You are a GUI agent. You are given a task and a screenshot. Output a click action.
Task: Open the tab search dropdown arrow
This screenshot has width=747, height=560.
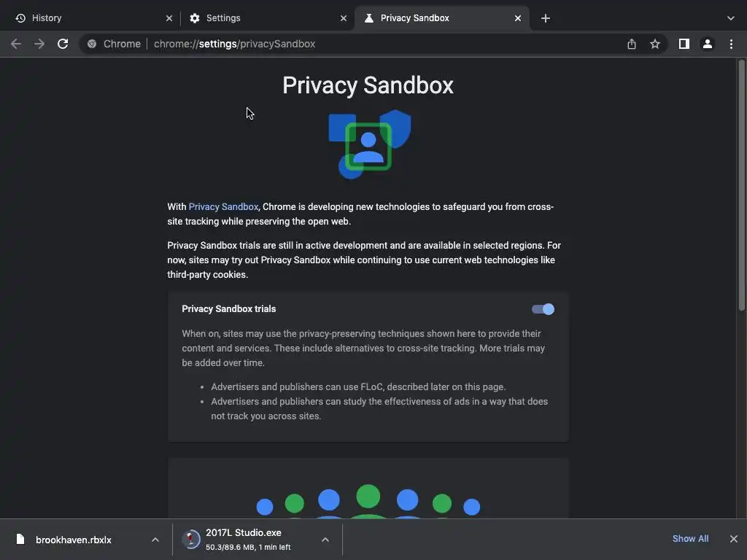[x=731, y=18]
